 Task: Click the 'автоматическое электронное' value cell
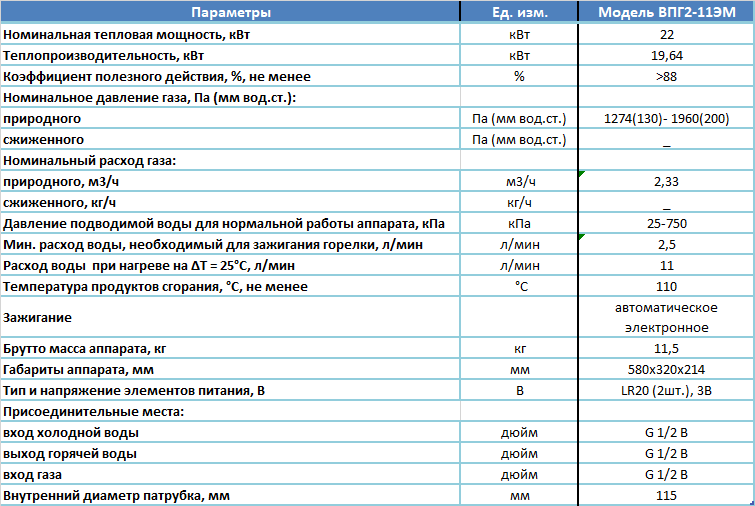(666, 318)
